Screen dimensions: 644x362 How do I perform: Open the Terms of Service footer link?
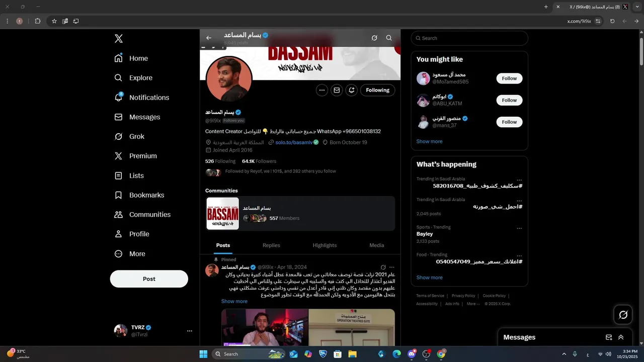tap(430, 296)
